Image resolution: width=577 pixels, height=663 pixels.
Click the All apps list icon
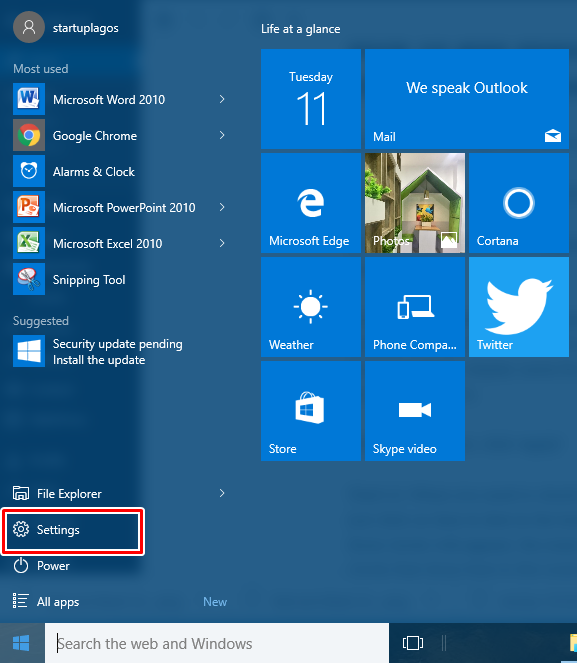[x=21, y=601]
